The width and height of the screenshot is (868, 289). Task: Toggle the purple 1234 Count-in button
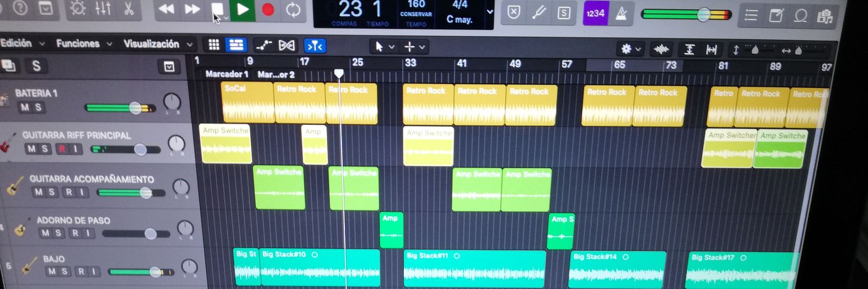(595, 13)
